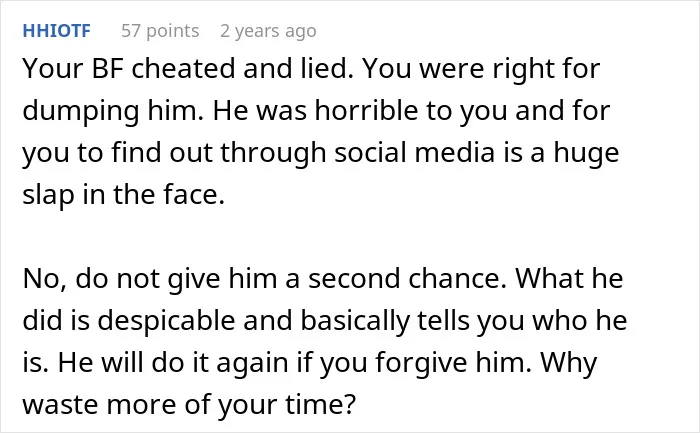700x433 pixels.
Task: Click the sentence 'Your BF cheated and lied'
Action: pos(188,68)
